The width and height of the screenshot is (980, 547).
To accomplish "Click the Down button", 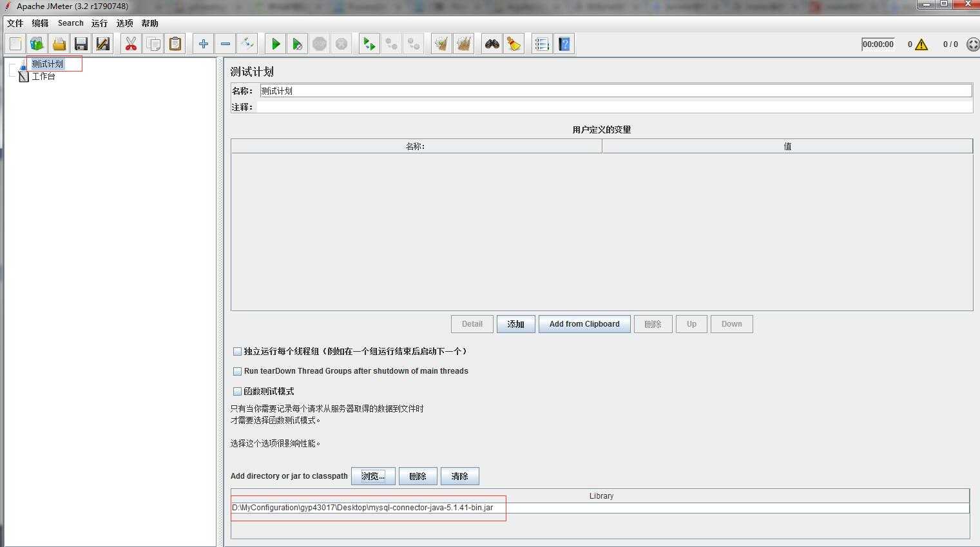I will tap(731, 324).
